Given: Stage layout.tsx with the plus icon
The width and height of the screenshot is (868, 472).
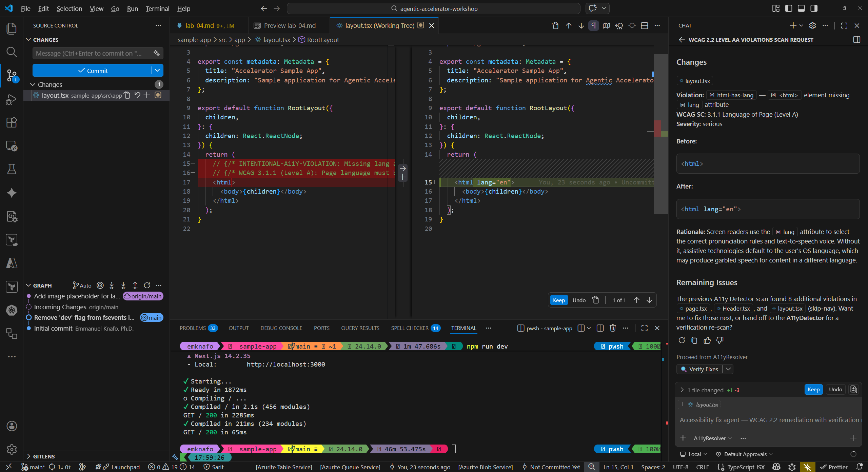Looking at the screenshot, I should click(x=147, y=95).
